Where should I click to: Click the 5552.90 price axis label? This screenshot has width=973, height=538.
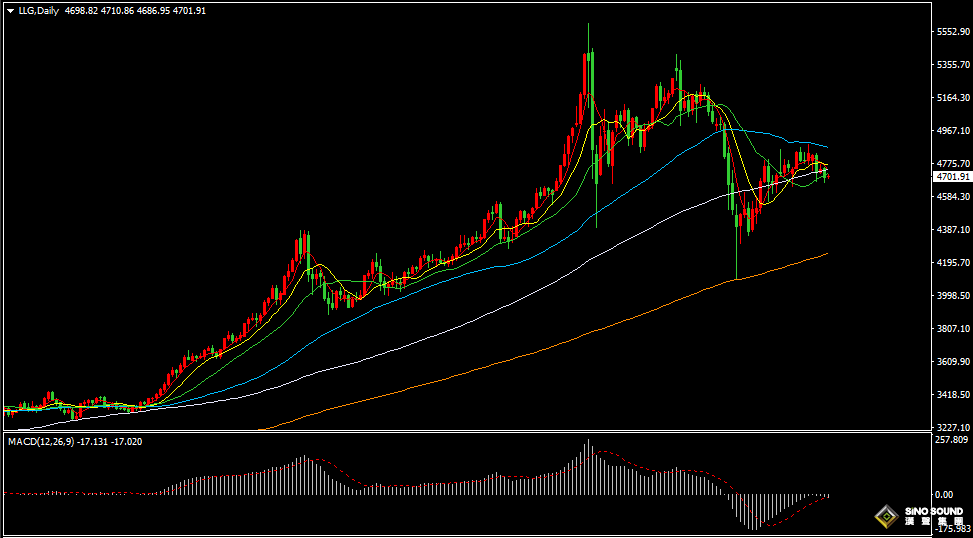(951, 32)
